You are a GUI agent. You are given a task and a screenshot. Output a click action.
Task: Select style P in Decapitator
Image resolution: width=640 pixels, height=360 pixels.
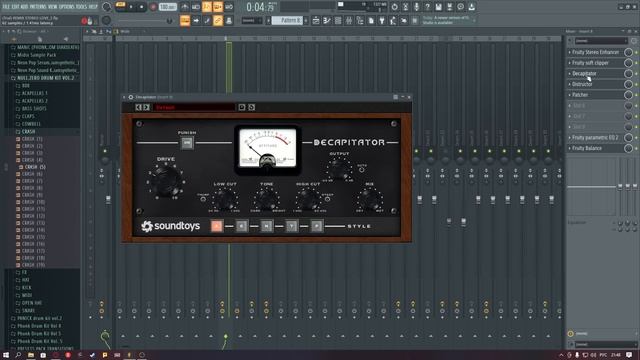[x=317, y=226]
